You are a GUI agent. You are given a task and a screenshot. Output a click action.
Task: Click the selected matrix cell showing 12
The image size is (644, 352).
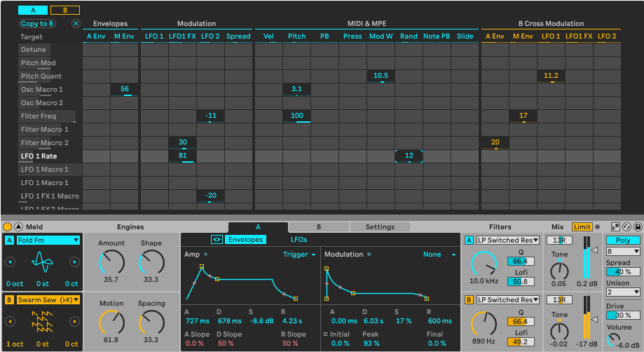409,156
